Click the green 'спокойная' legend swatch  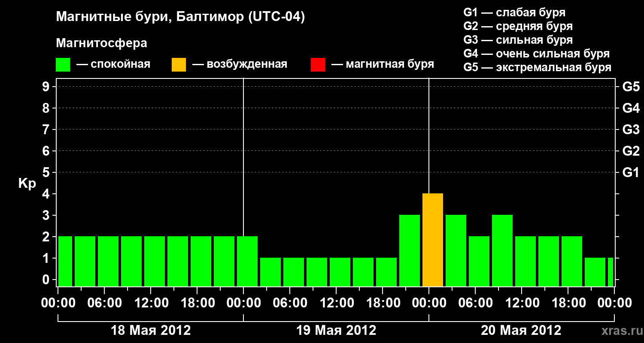click(63, 65)
